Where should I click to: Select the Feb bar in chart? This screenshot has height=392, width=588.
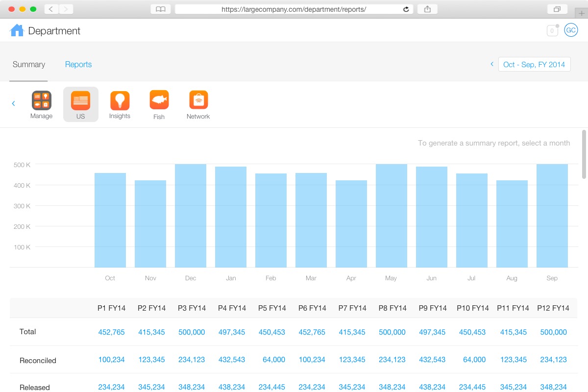click(x=271, y=220)
